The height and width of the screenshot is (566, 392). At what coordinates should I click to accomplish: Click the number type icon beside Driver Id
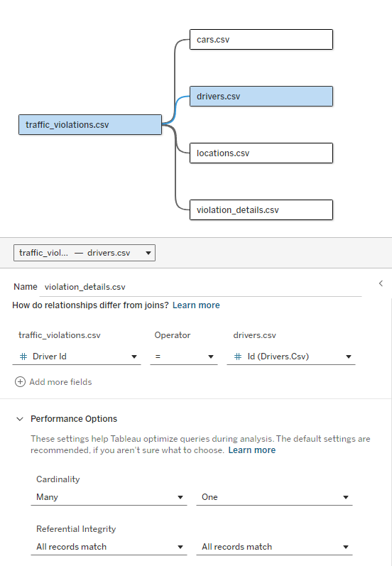pos(23,357)
